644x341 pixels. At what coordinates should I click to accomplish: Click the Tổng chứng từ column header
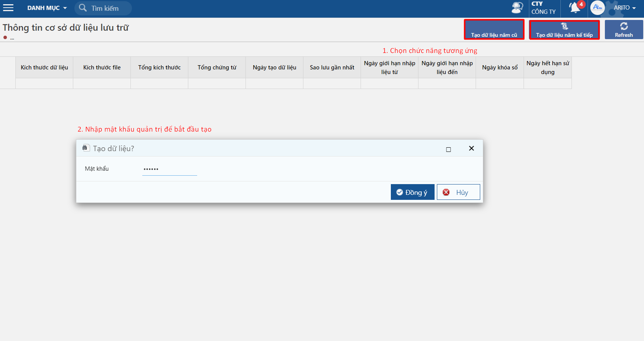coord(217,68)
